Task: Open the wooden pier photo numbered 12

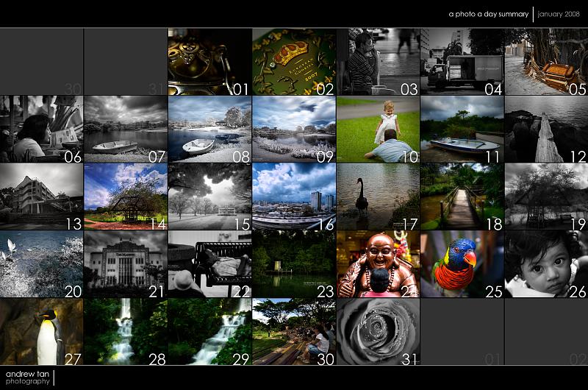Action: pos(546,130)
